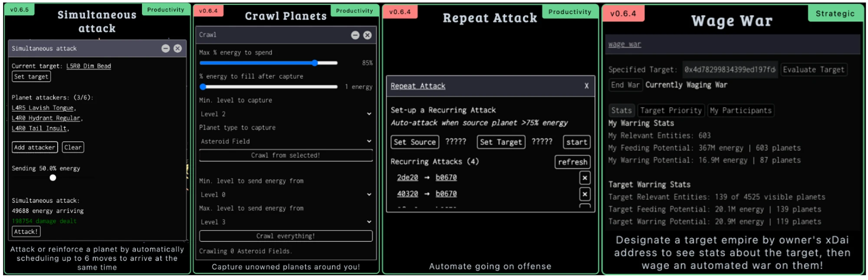The width and height of the screenshot is (868, 280).
Task: Select the Stats tab in Wage War
Action: pyautogui.click(x=621, y=111)
